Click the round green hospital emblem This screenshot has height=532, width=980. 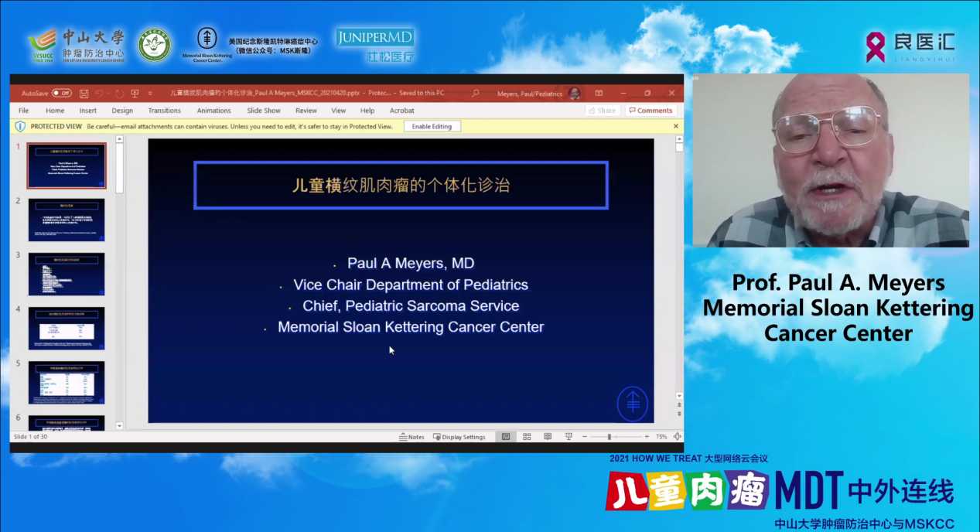pos(155,45)
